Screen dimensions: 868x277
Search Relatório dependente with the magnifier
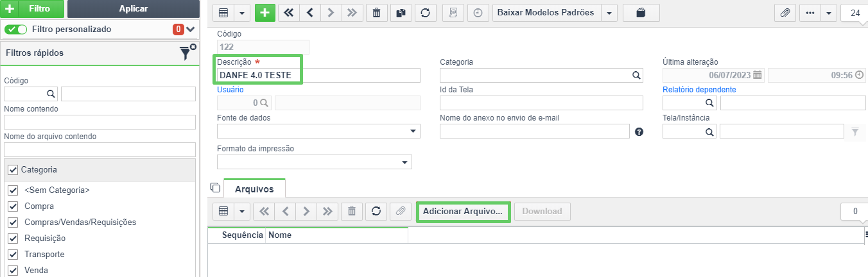[710, 103]
